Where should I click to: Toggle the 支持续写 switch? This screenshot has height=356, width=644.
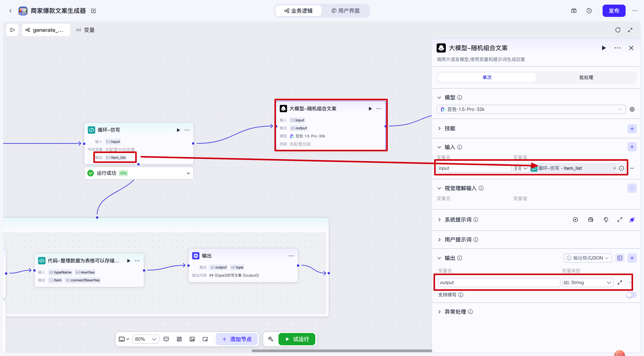point(631,295)
